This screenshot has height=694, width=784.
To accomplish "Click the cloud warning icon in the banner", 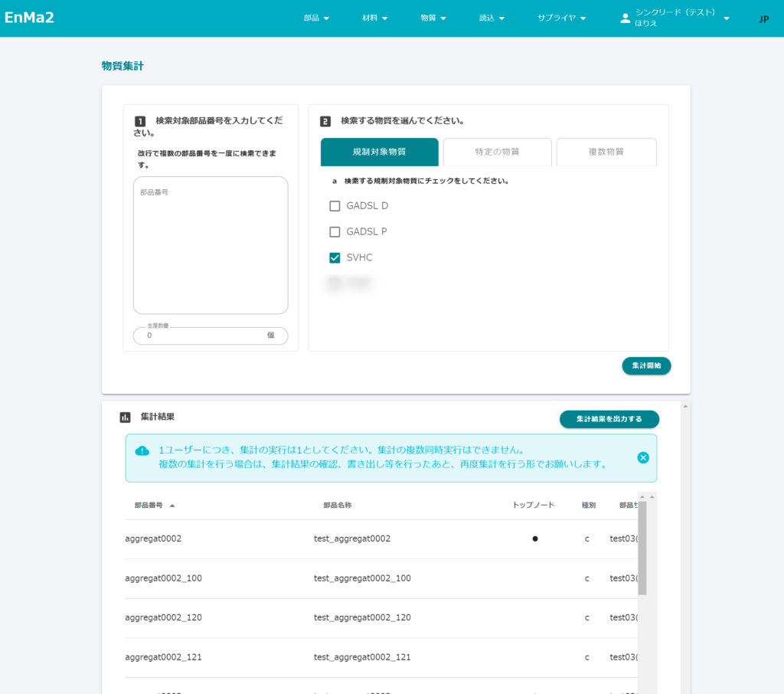I will [142, 451].
